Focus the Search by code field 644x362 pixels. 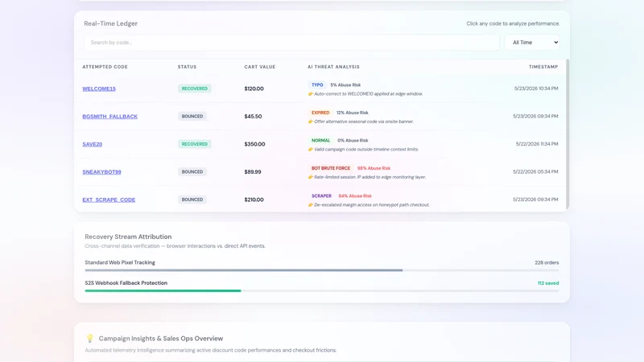click(291, 43)
